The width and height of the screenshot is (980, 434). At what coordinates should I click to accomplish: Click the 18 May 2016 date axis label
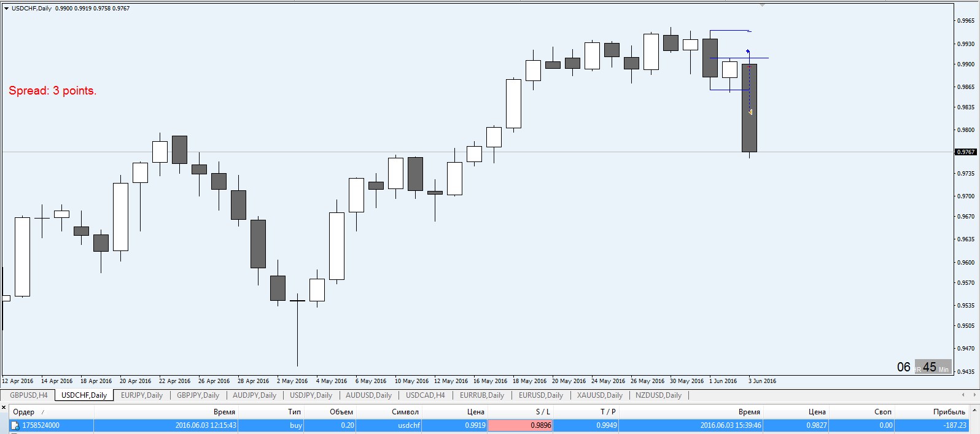point(530,381)
